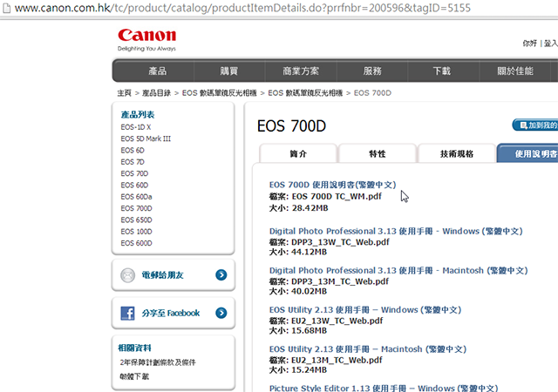Click the 產品列表 sidebar heading
This screenshot has height=392, width=558.
pos(138,114)
